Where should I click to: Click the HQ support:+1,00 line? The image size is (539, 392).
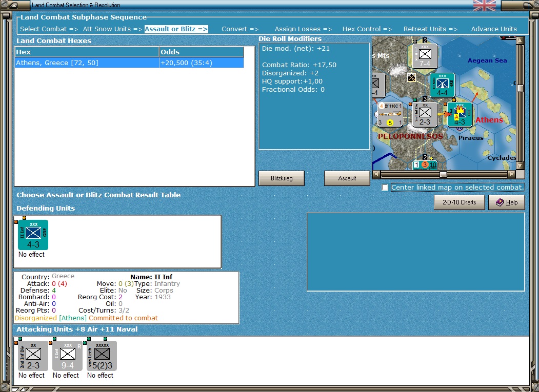point(292,81)
